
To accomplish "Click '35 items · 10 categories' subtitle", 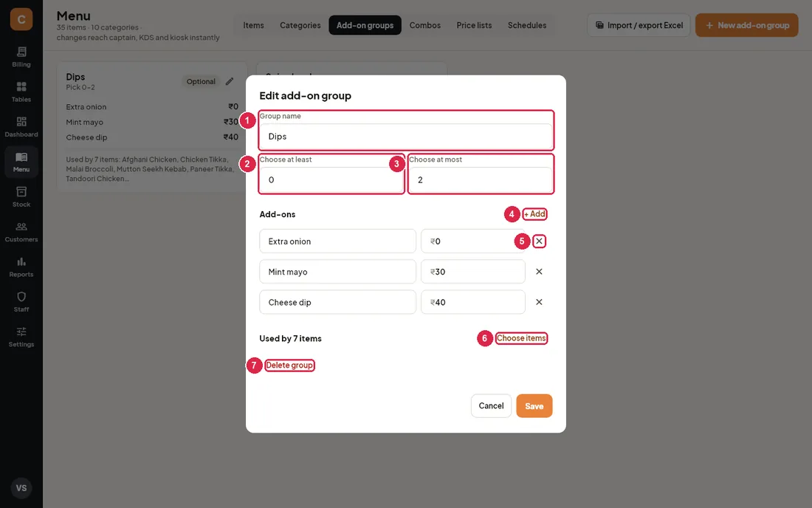I will coord(97,27).
